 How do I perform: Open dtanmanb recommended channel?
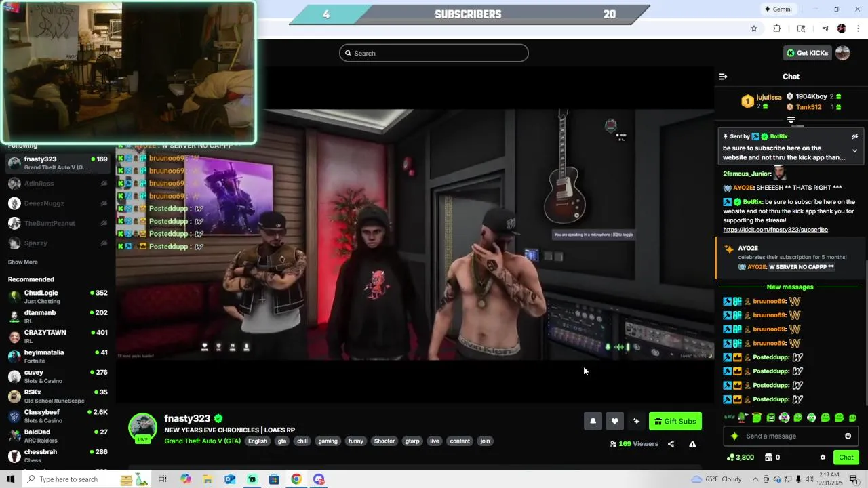[58, 317]
